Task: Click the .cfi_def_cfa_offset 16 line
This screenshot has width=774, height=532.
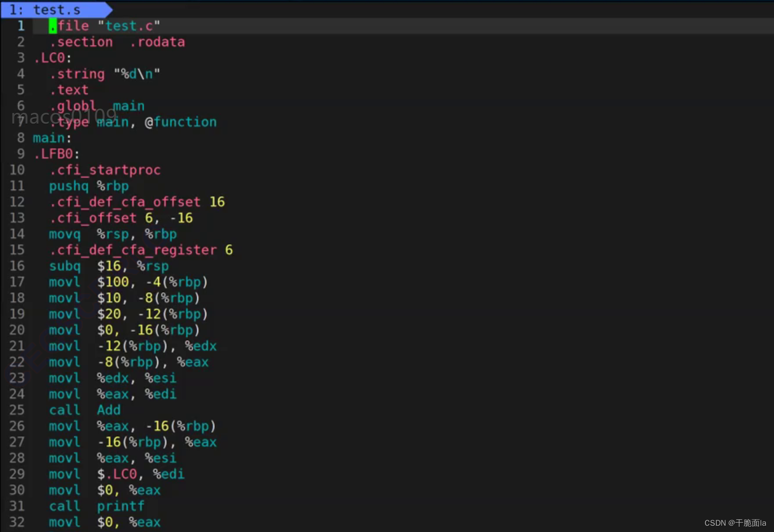Action: coord(137,202)
